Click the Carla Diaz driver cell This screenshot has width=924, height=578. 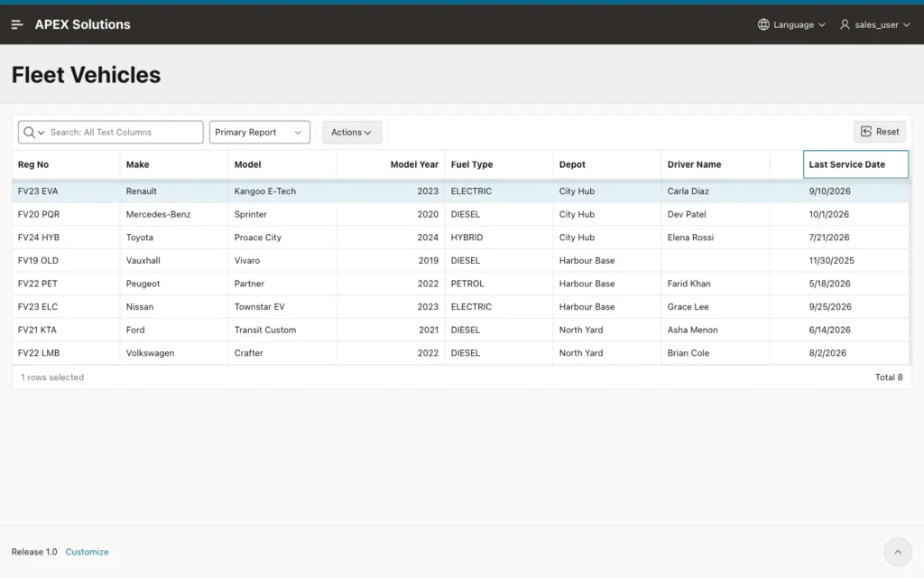(x=716, y=191)
